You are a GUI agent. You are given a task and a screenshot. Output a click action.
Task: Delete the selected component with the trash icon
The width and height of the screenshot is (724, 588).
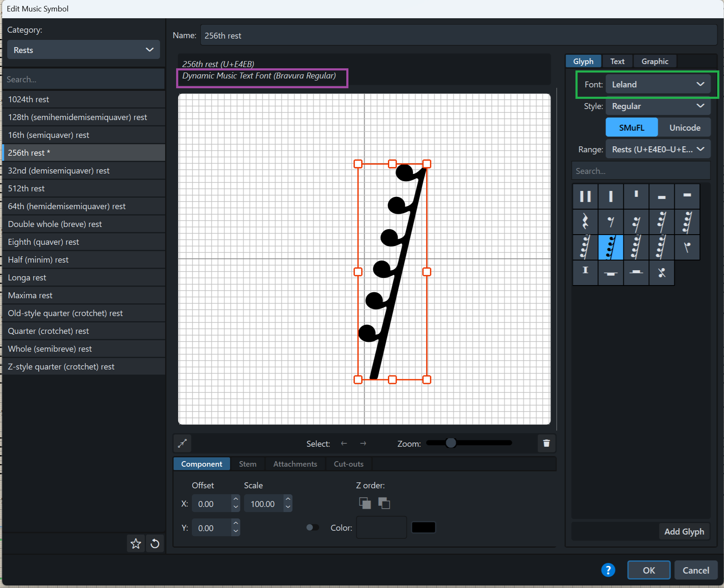coord(546,443)
